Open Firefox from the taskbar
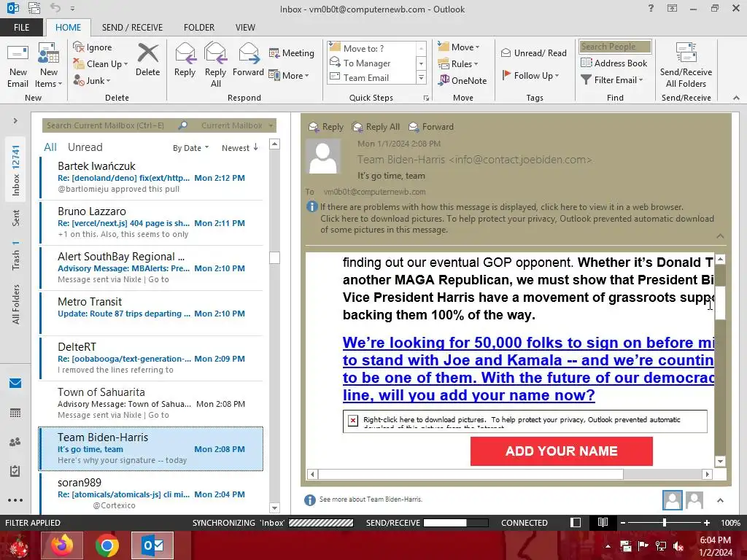The image size is (747, 560). (x=62, y=545)
